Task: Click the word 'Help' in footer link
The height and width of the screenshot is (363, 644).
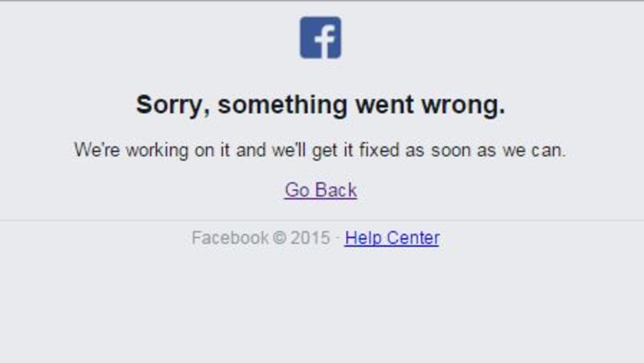Action: coord(364,237)
